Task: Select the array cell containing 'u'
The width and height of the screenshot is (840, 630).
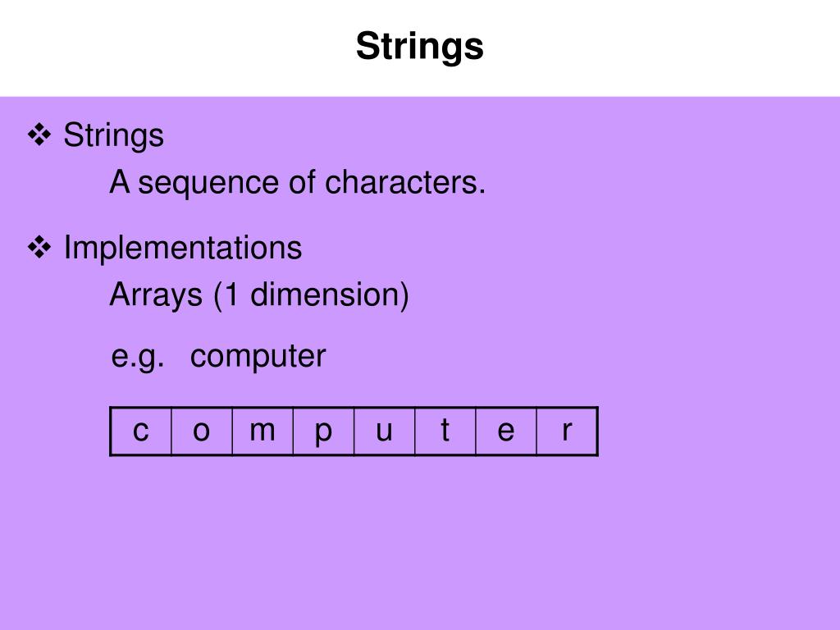Action: click(384, 431)
